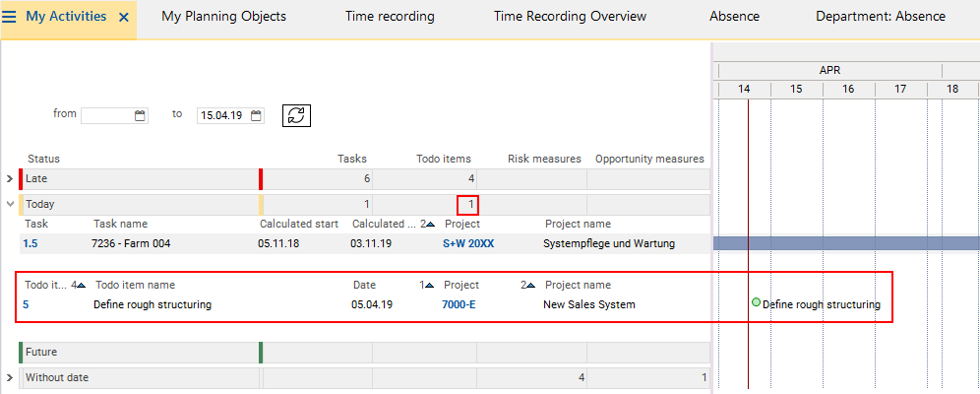
Task: Select Define rough structuring in todo list
Action: (x=153, y=305)
